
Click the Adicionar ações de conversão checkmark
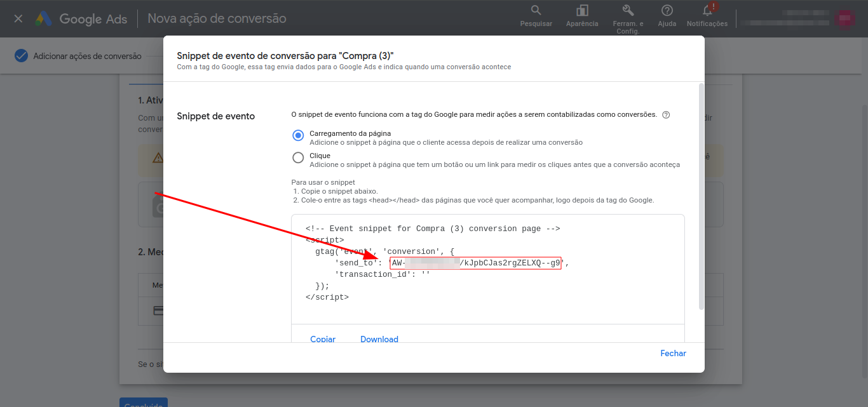coord(22,56)
